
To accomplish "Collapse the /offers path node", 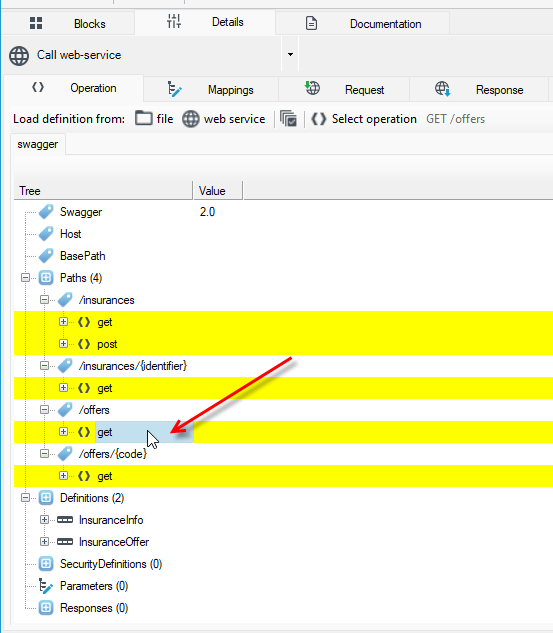I will point(44,410).
